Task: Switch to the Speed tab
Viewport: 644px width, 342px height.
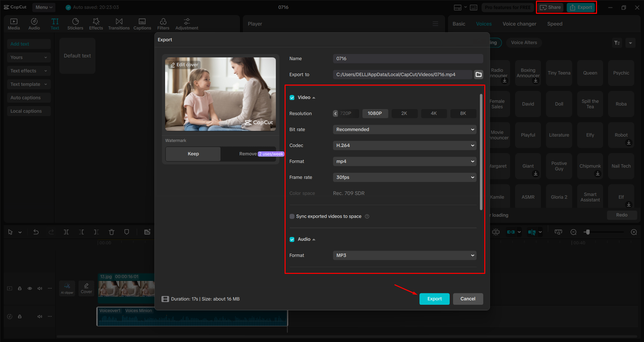Action: (x=554, y=23)
